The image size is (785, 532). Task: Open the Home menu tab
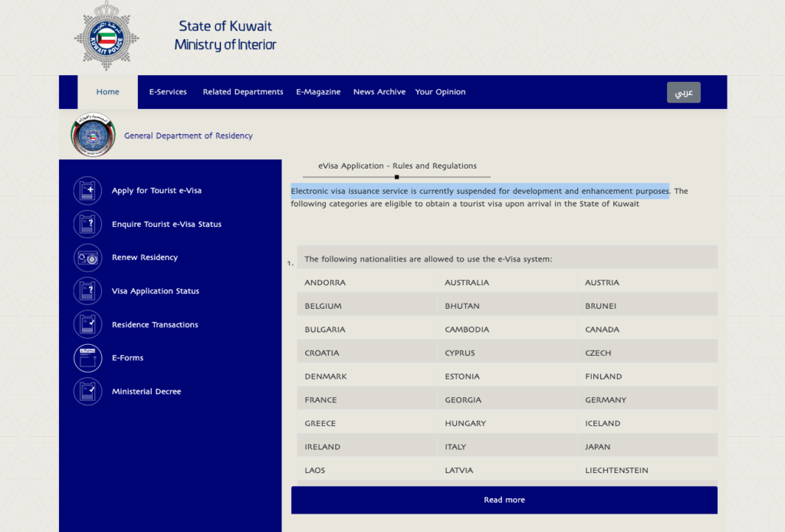point(107,92)
